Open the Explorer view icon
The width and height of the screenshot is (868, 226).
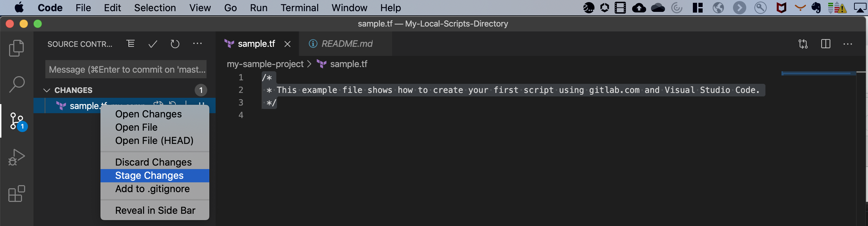coord(16,48)
